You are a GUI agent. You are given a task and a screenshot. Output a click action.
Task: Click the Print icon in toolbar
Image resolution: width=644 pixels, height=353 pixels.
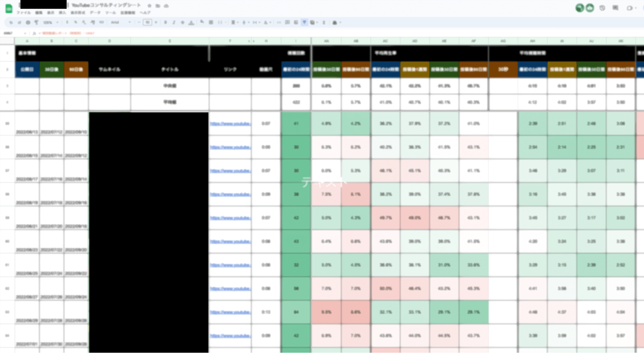point(28,23)
